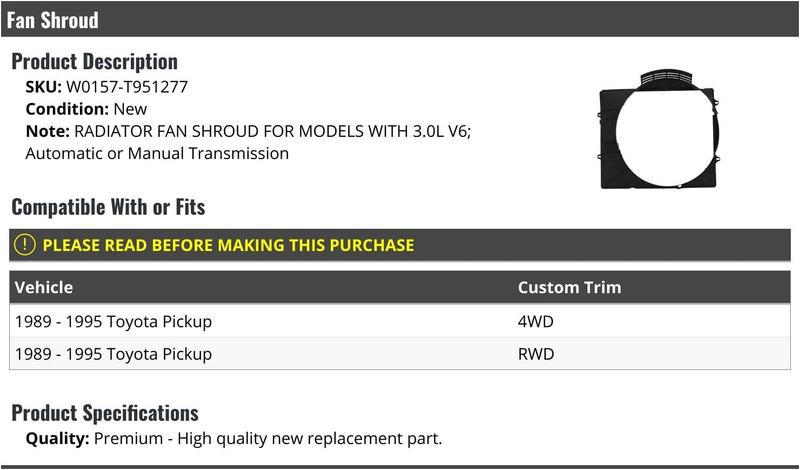Click the 4WD trim cell

coord(535,321)
